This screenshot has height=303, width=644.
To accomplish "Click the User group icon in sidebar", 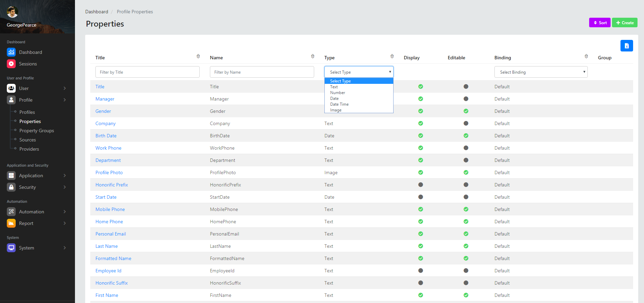I will coord(11,88).
